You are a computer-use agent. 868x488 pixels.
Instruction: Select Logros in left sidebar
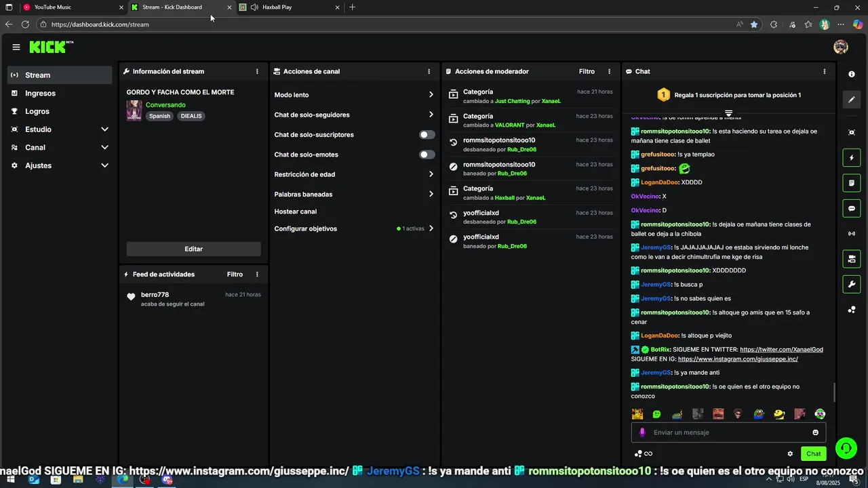click(60, 111)
